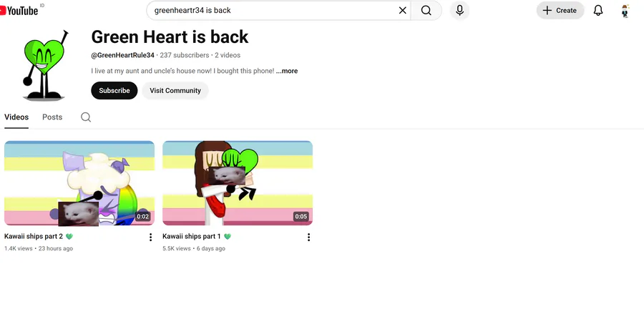Start voice search with the microphone
This screenshot has width=644, height=314.
pos(459,10)
